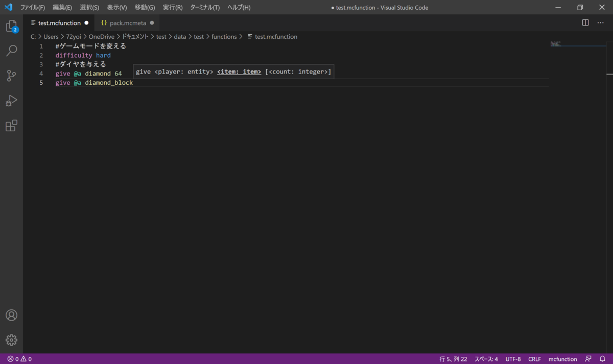Screen dimensions: 613x364
Task: Open the ヘルプ(H) menu
Action: pyautogui.click(x=239, y=8)
